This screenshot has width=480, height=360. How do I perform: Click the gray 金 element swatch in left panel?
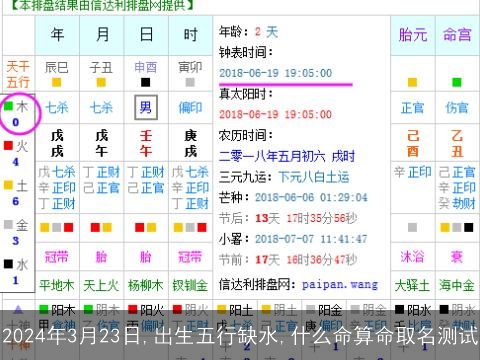(8, 225)
